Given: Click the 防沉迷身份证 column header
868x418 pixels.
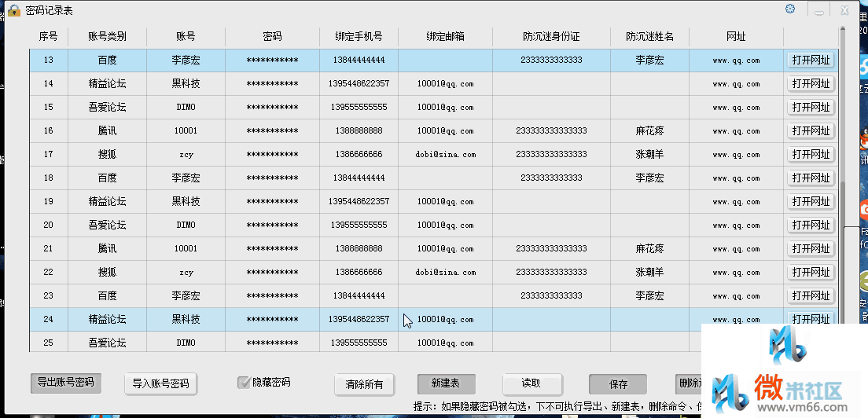Looking at the screenshot, I should coord(551,37).
